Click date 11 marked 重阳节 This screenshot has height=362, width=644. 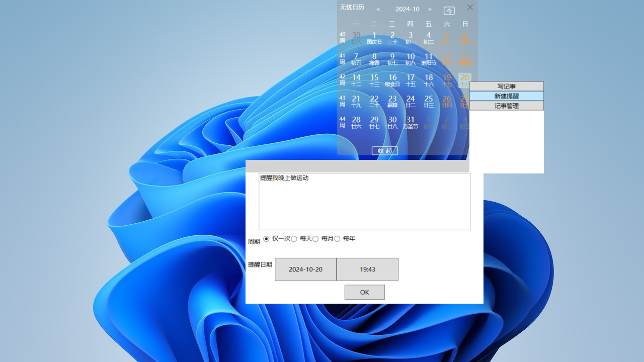428,59
